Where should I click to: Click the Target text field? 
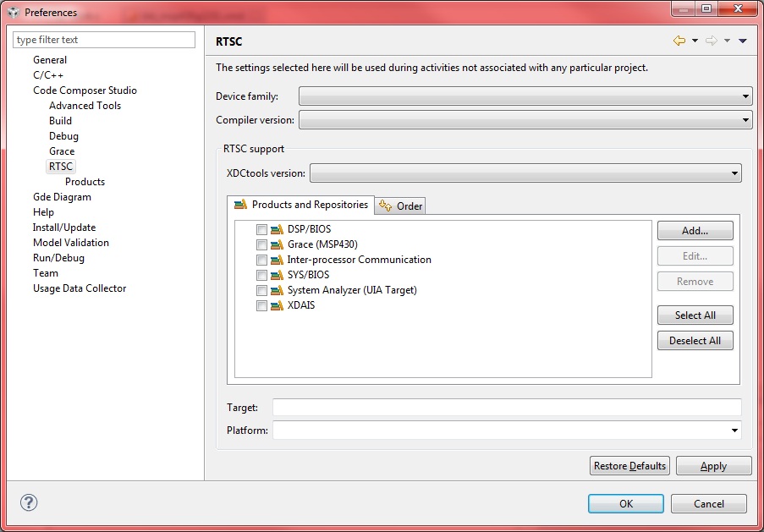pyautogui.click(x=507, y=408)
